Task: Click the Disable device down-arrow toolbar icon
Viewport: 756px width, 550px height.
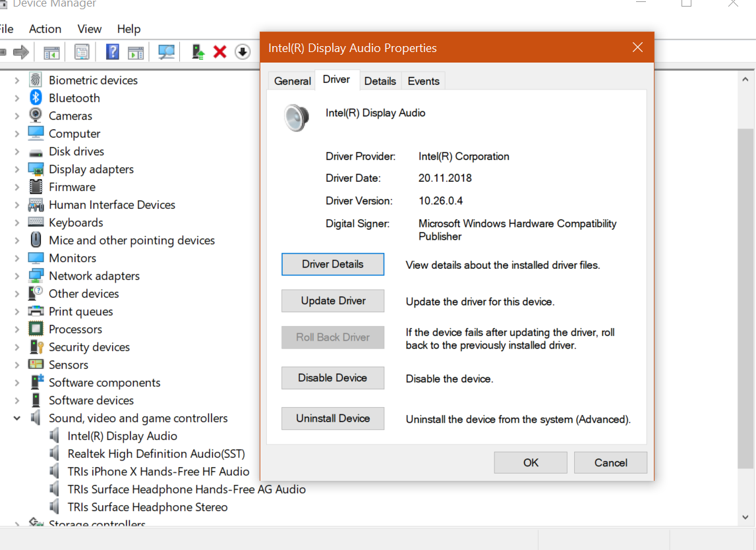Action: coord(243,51)
